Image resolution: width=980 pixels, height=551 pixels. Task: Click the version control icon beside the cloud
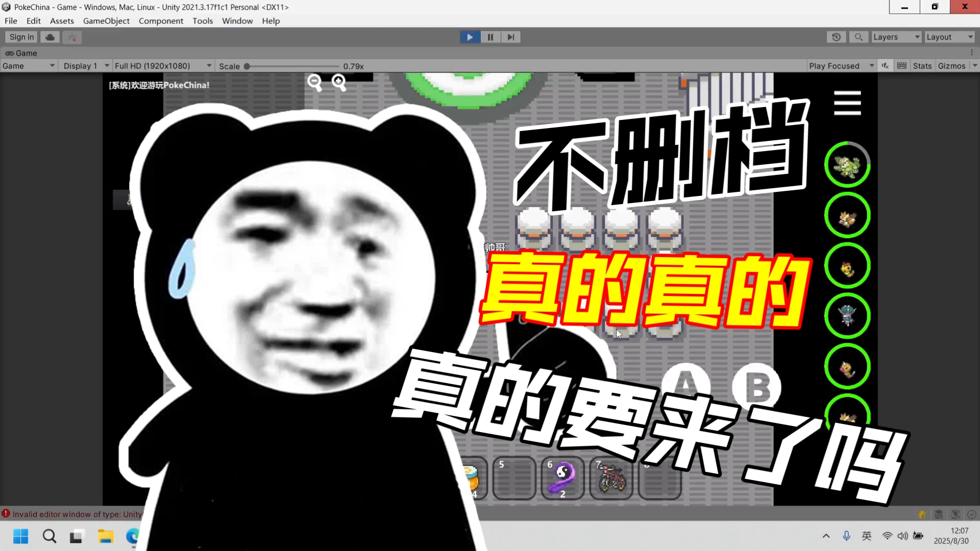(x=72, y=37)
